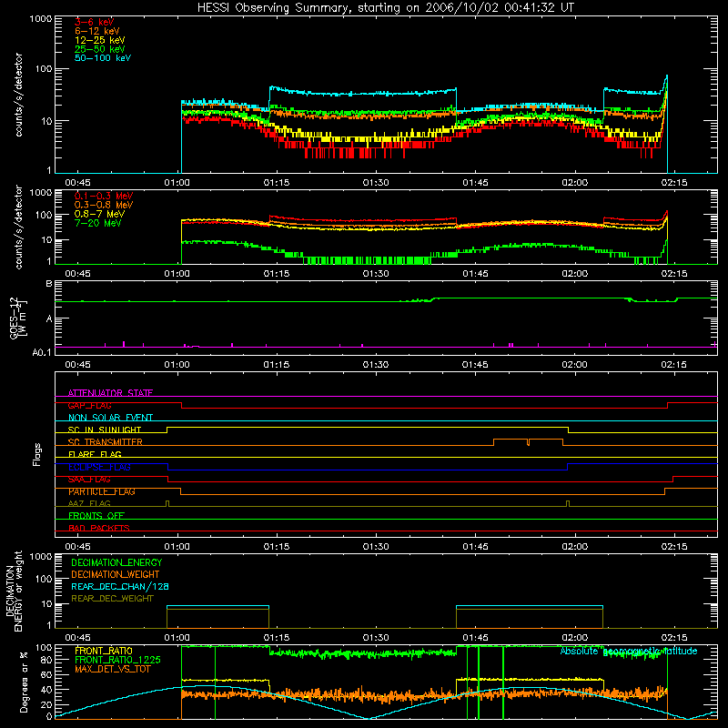Select the FLARE_FLAG label
This screenshot has width=728, height=728.
point(95,454)
